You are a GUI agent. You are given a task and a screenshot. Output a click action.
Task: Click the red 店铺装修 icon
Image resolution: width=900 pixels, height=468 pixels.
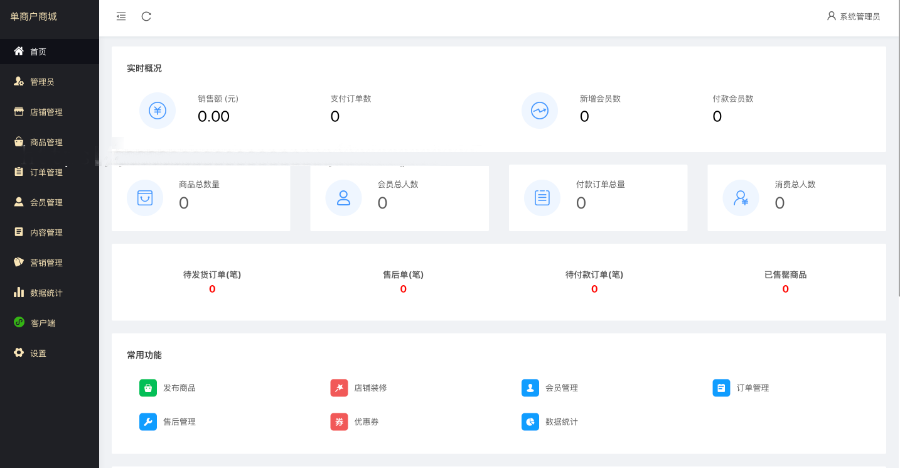click(339, 388)
